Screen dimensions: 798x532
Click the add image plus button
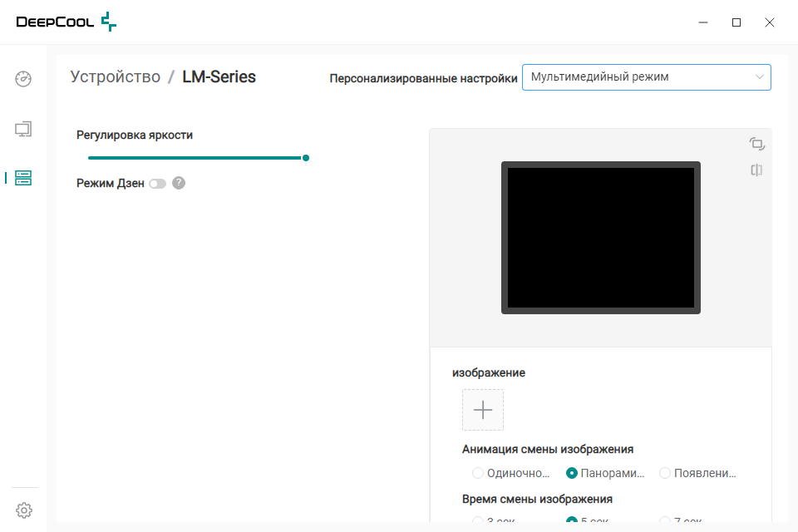point(483,410)
